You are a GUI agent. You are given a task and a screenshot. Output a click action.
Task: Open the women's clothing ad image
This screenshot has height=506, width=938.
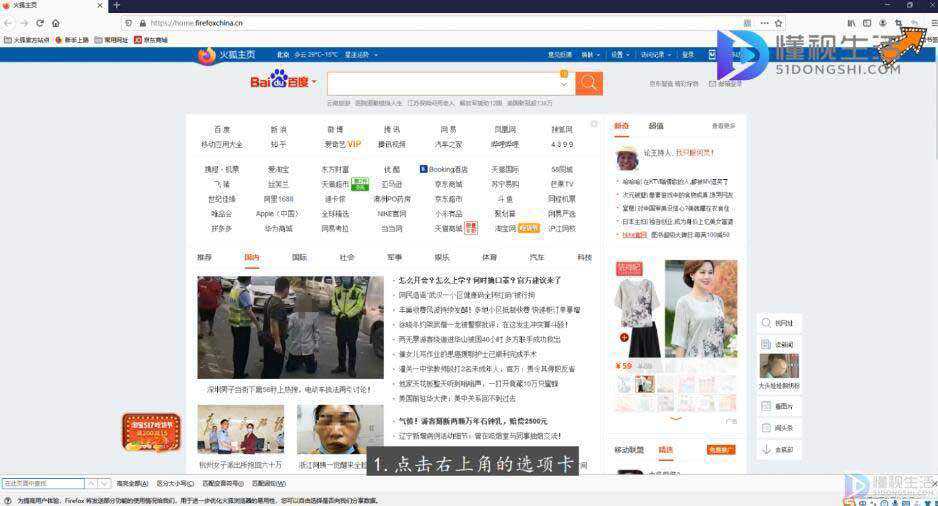pyautogui.click(x=676, y=309)
